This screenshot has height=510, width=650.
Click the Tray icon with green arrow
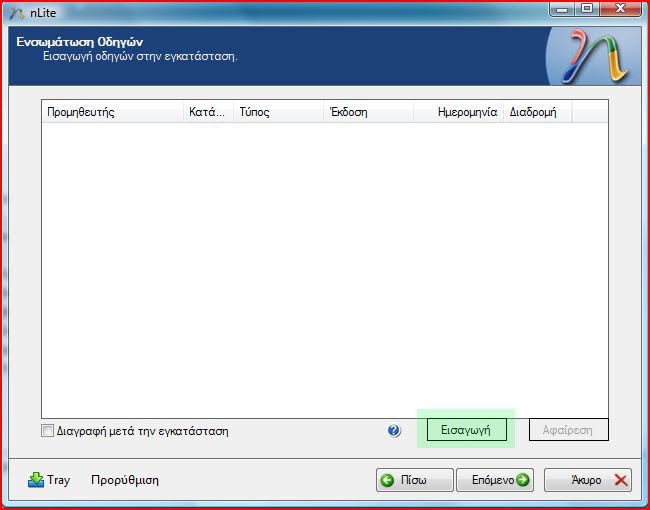[x=36, y=480]
